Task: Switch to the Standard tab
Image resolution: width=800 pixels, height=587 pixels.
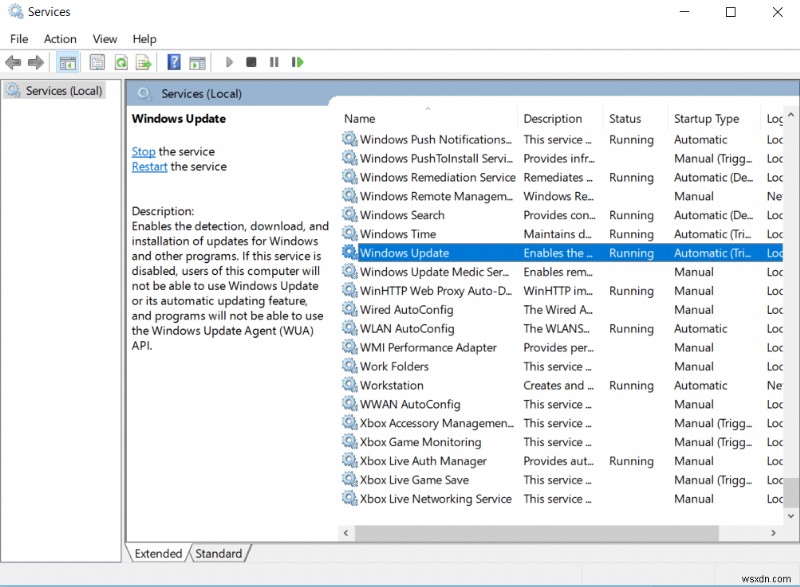Action: [x=219, y=553]
